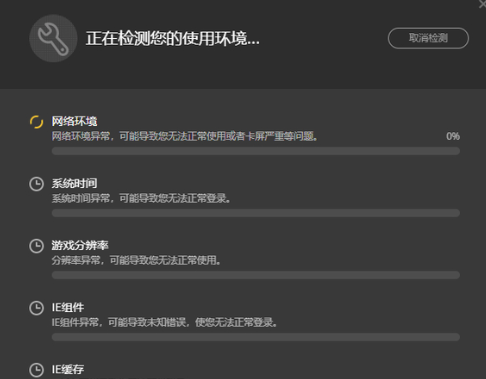
Task: Click the clock icon beside 游戏分辨率
Action: [36, 246]
